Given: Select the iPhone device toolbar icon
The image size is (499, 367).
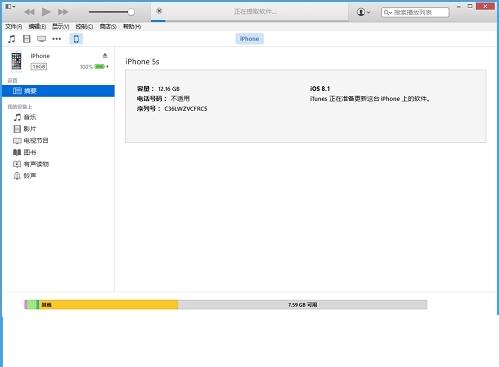Looking at the screenshot, I should [x=76, y=39].
